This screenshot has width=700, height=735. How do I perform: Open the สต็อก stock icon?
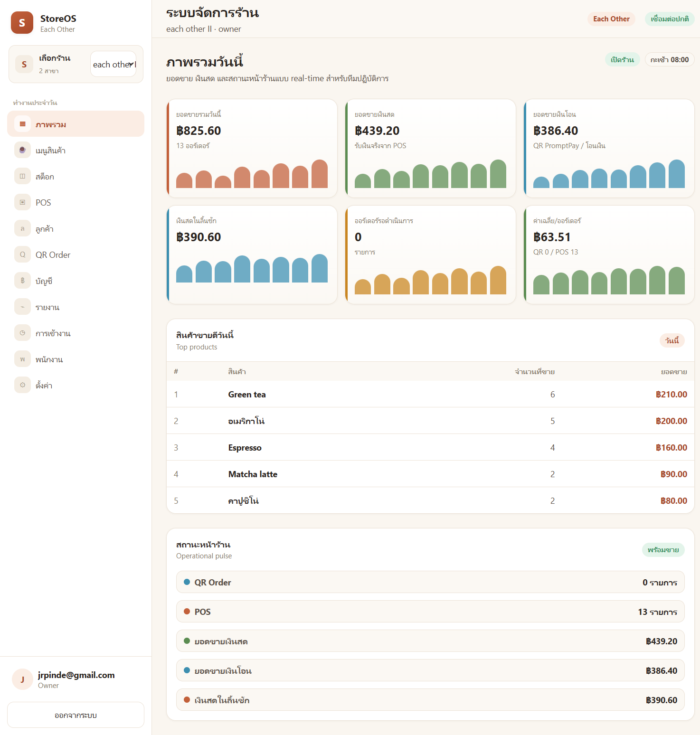point(22,176)
